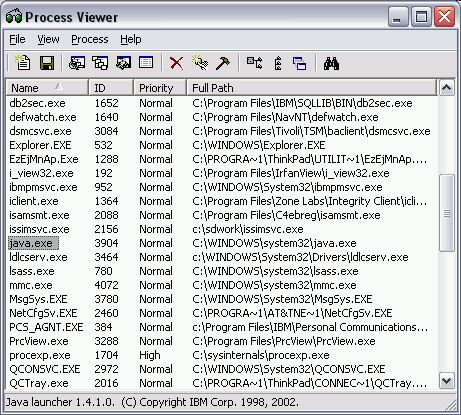Click the floppy disk save icon

point(47,63)
